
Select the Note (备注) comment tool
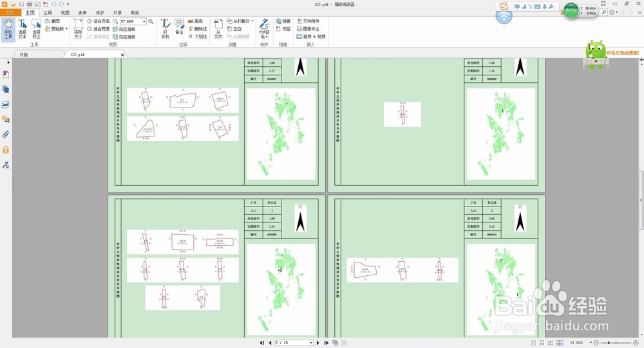[x=179, y=27]
